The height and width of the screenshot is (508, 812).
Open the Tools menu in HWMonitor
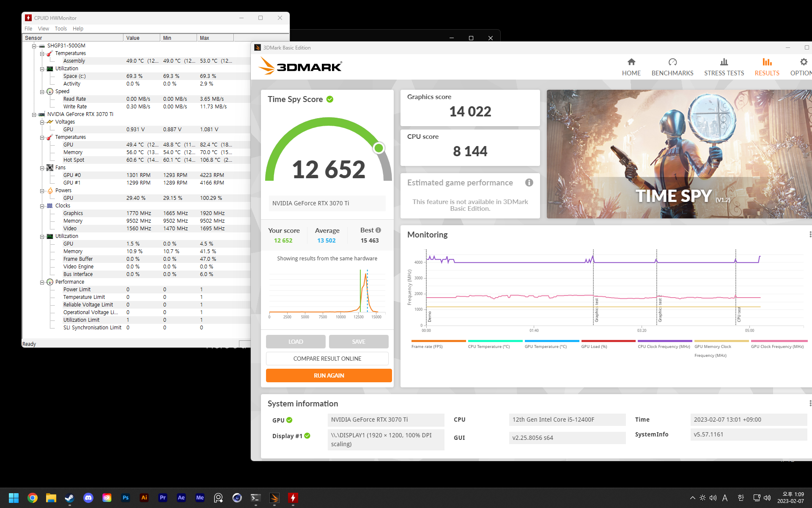coord(61,28)
